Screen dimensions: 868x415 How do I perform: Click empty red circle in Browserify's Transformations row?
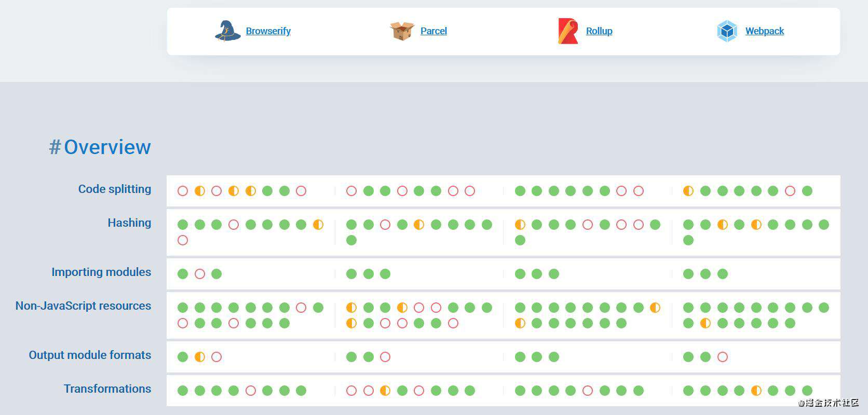(251, 391)
